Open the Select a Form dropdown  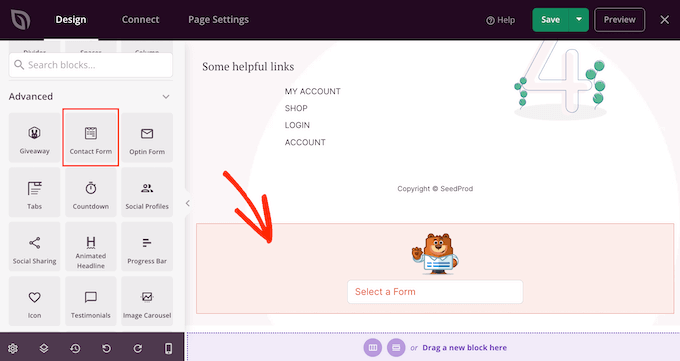point(435,292)
